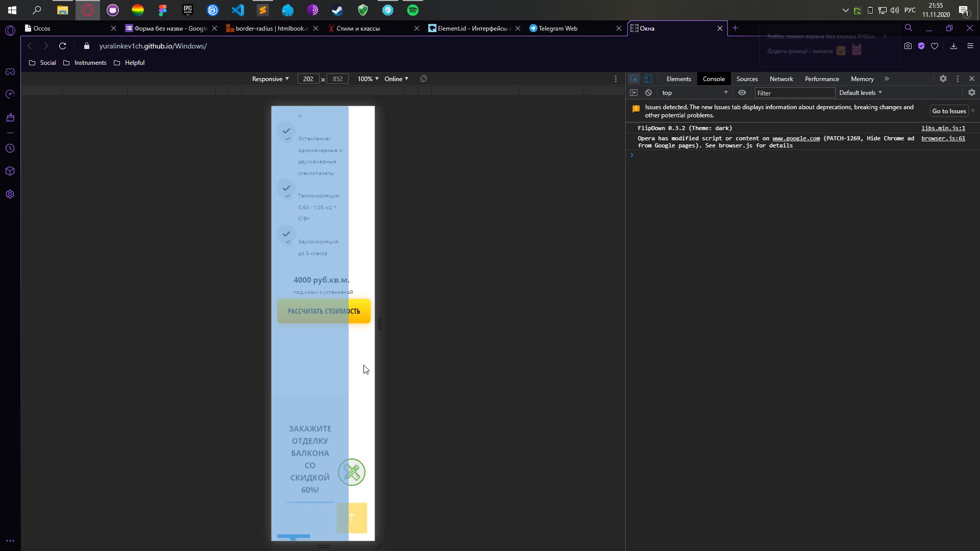Screen dimensions: 980x551
Task: Show console sidebar icon
Action: coord(634,93)
